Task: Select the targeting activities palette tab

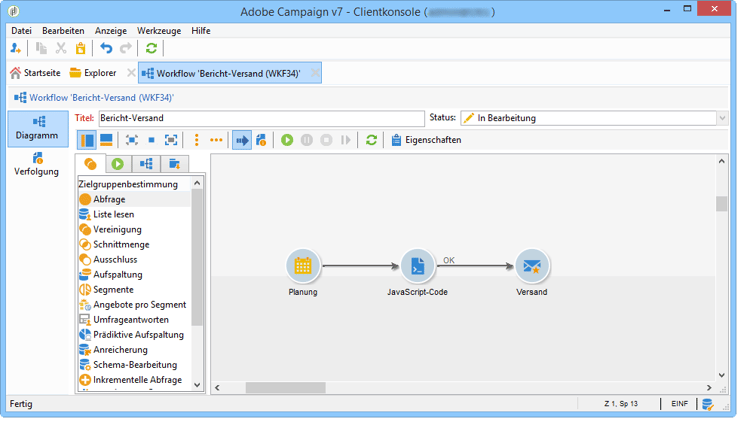Action: click(x=90, y=165)
